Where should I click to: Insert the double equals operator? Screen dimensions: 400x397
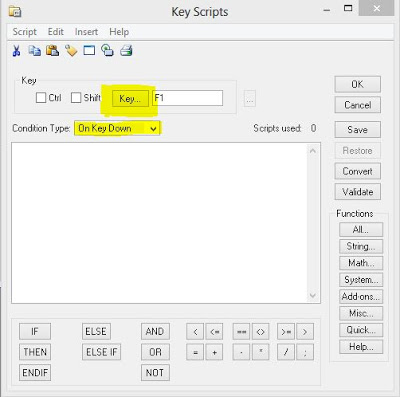click(241, 332)
